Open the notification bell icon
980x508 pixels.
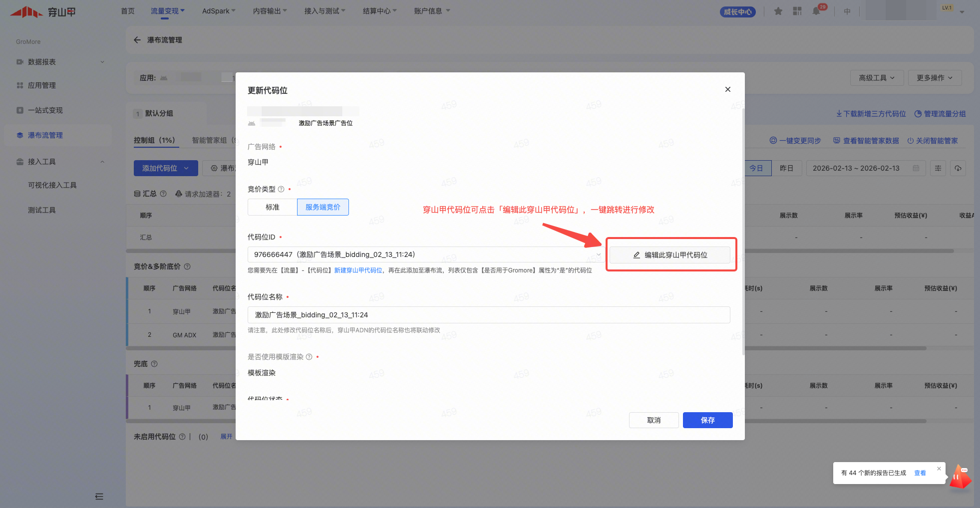[816, 11]
